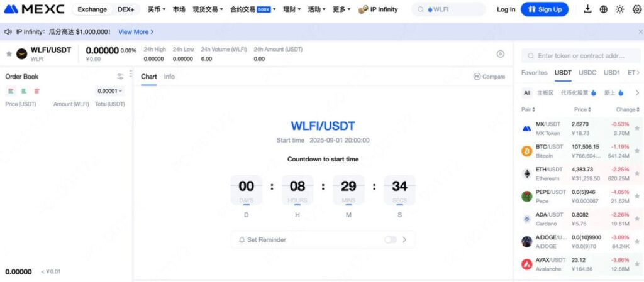The height and width of the screenshot is (282, 644).
Task: Expand the Set Reminder arrow
Action: tap(404, 240)
